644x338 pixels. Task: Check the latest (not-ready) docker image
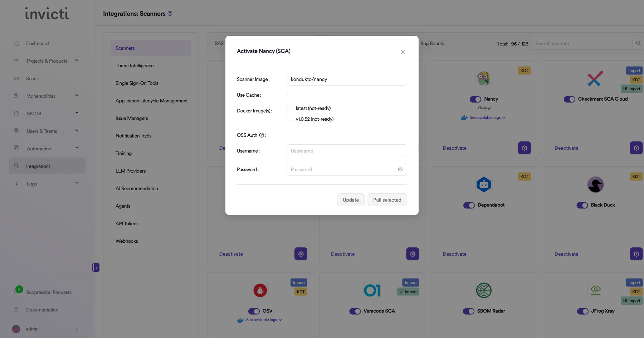[290, 108]
